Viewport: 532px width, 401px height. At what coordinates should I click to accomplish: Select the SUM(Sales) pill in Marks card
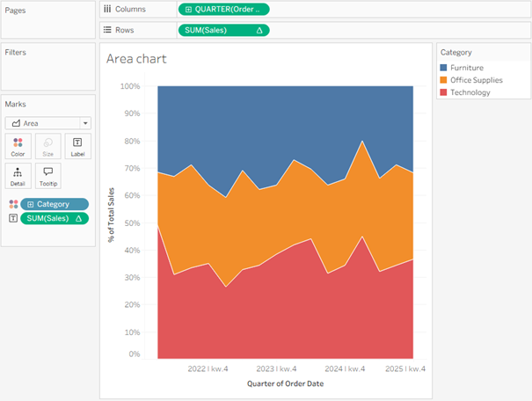coord(53,218)
